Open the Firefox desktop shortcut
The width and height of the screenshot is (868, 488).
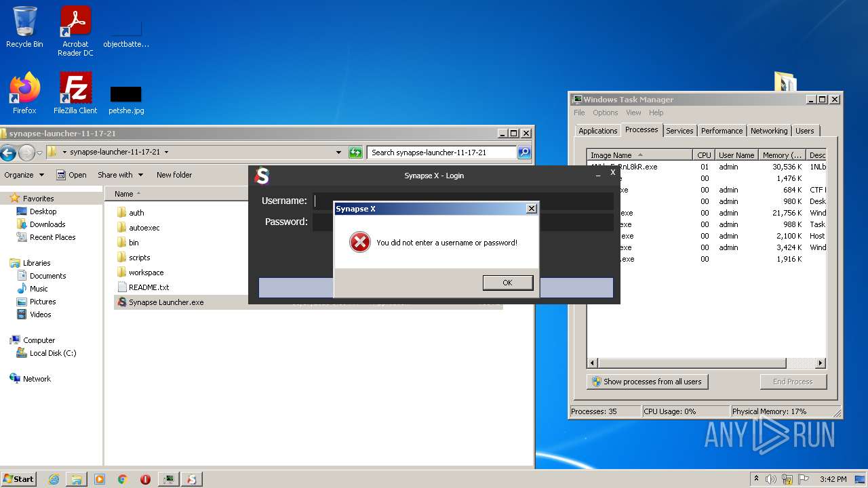pyautogui.click(x=24, y=93)
